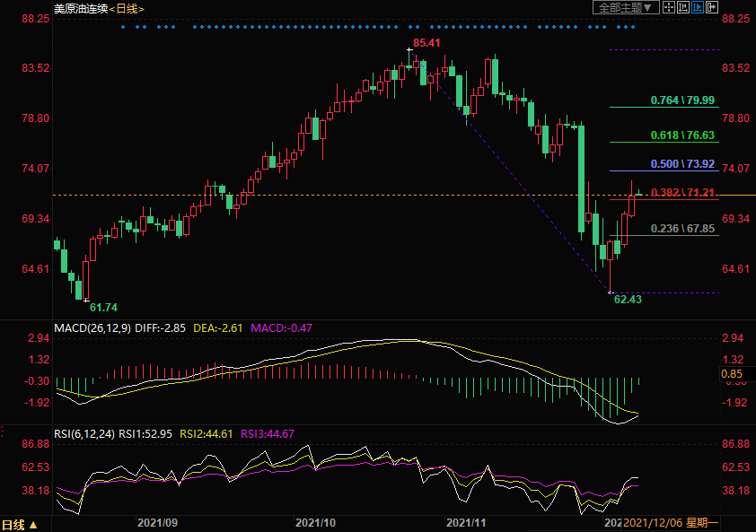Click the 美原油连续 chart title
Screen dimensions: 756x532
pyautogui.click(x=81, y=8)
